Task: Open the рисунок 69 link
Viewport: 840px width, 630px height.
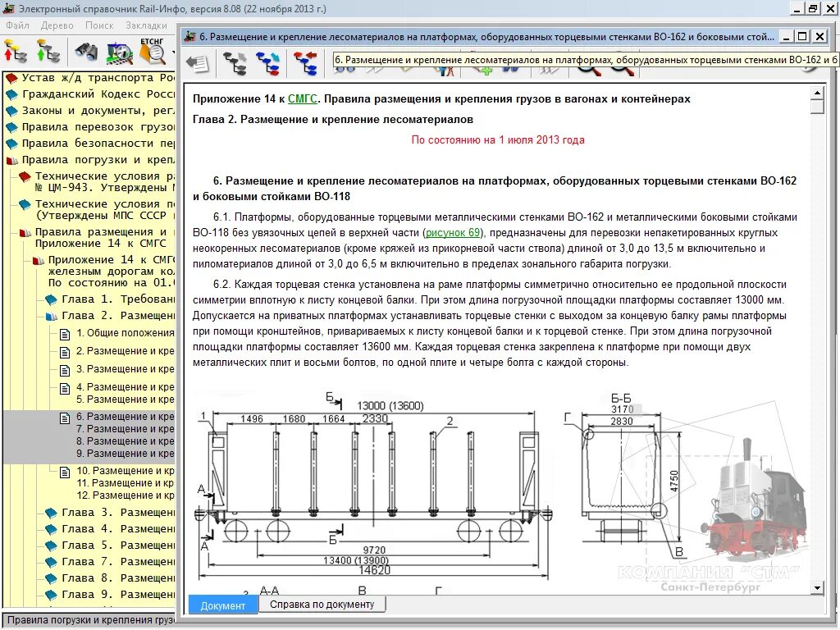Action: point(453,232)
